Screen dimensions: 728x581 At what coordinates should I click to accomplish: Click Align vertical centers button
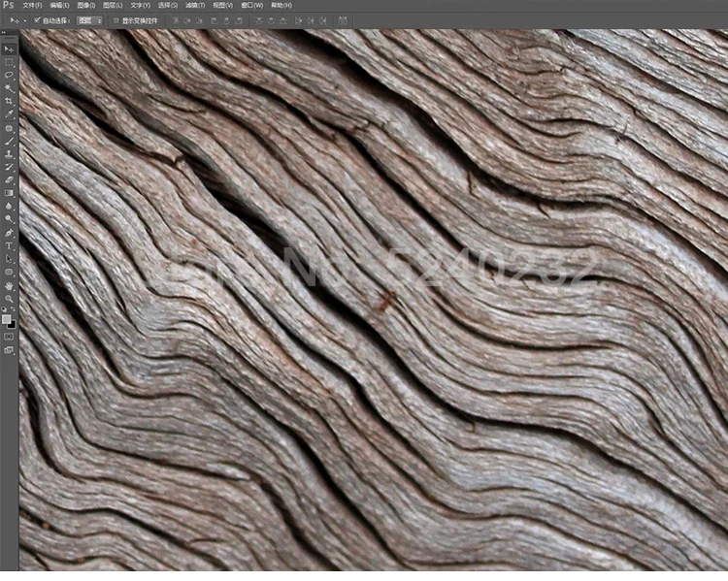pyautogui.click(x=187, y=21)
